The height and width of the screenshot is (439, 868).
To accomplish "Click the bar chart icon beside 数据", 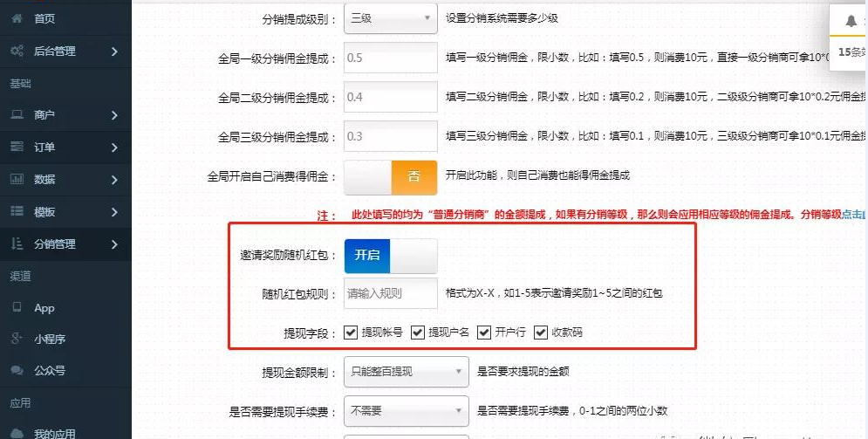I will (17, 179).
